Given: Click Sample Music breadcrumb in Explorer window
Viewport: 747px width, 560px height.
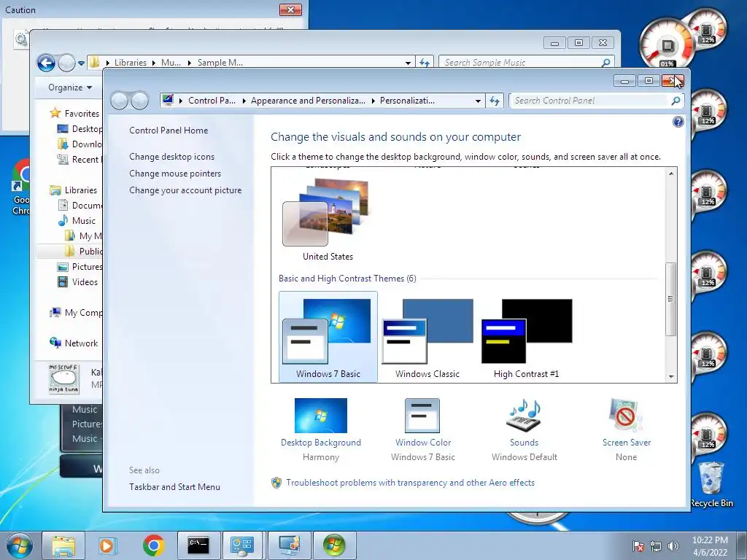Looking at the screenshot, I should click(220, 63).
